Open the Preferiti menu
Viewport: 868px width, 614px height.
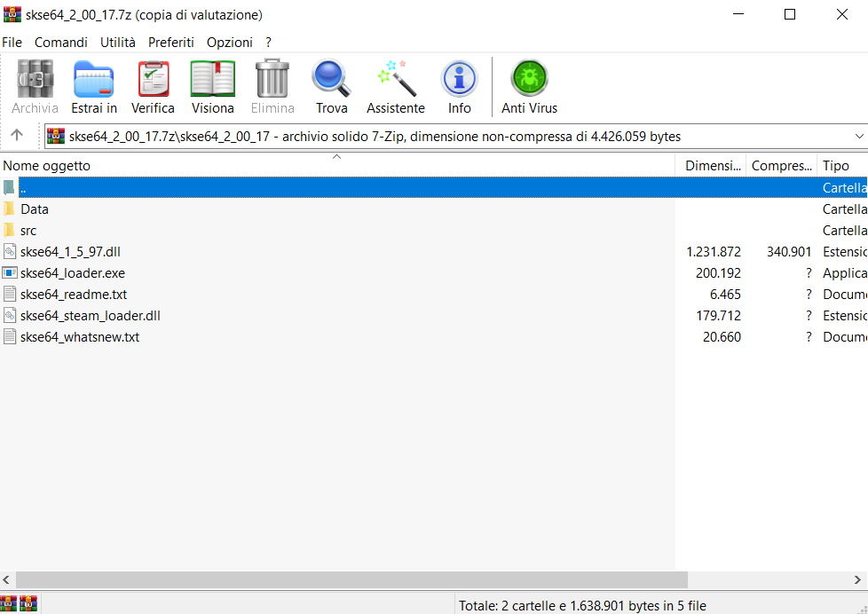(171, 42)
